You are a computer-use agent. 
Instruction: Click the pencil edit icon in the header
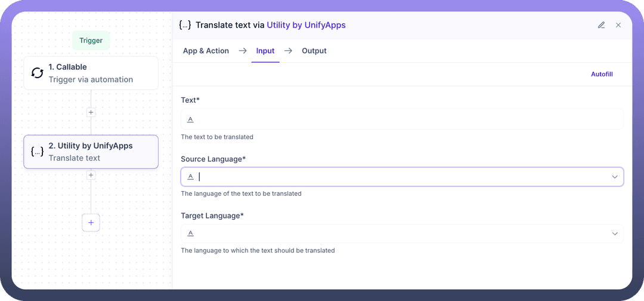[601, 25]
